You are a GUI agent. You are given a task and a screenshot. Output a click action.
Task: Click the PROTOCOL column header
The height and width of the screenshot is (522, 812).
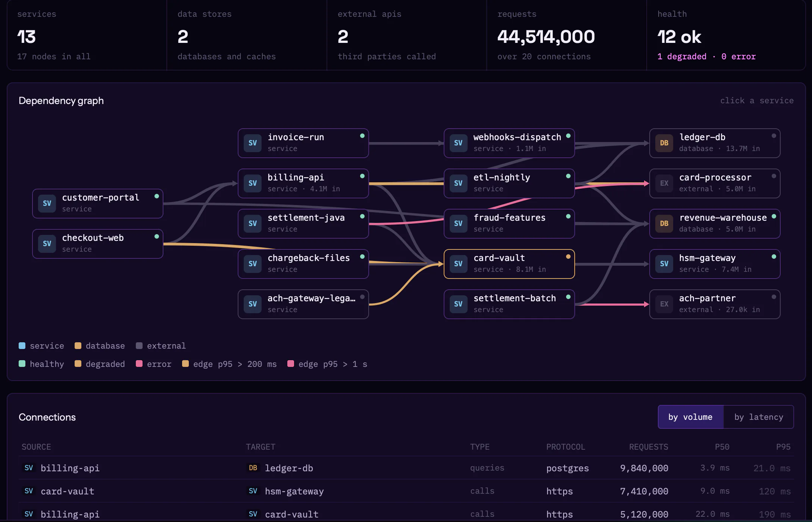point(566,447)
